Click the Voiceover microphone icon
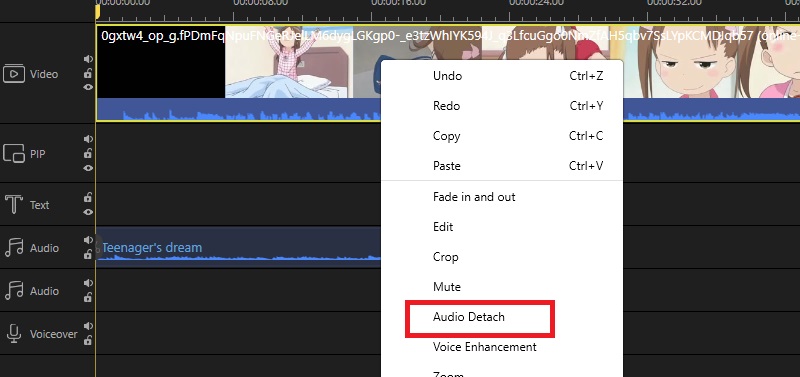Screen dimensions: 800x377 [14, 334]
